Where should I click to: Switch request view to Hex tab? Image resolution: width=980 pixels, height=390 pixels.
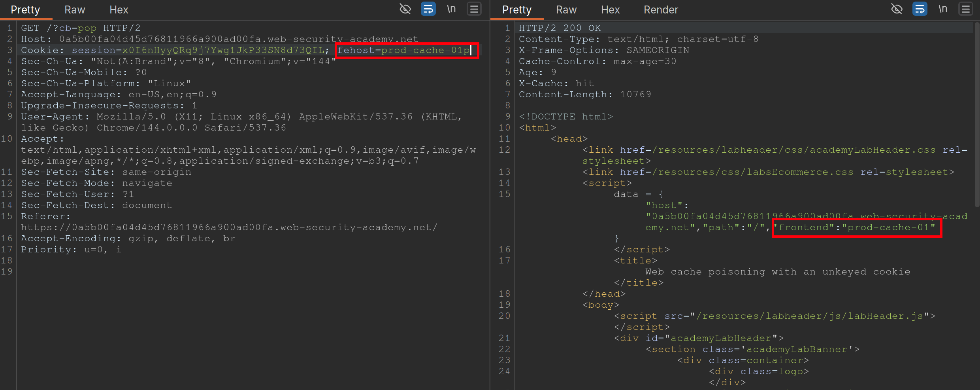coord(119,10)
